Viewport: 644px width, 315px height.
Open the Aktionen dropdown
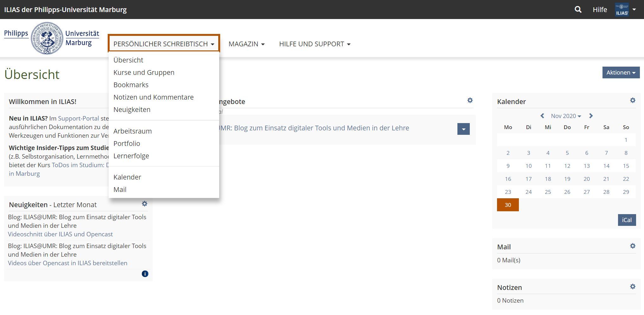point(621,72)
